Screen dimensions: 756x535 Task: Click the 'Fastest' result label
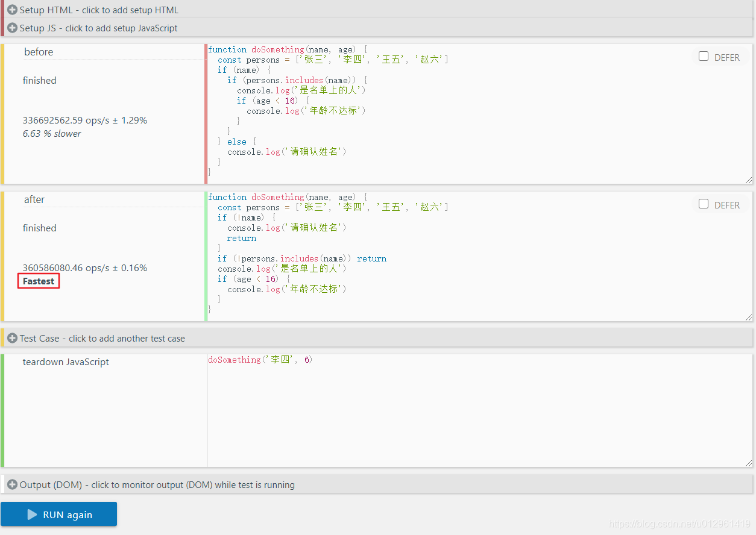(39, 281)
